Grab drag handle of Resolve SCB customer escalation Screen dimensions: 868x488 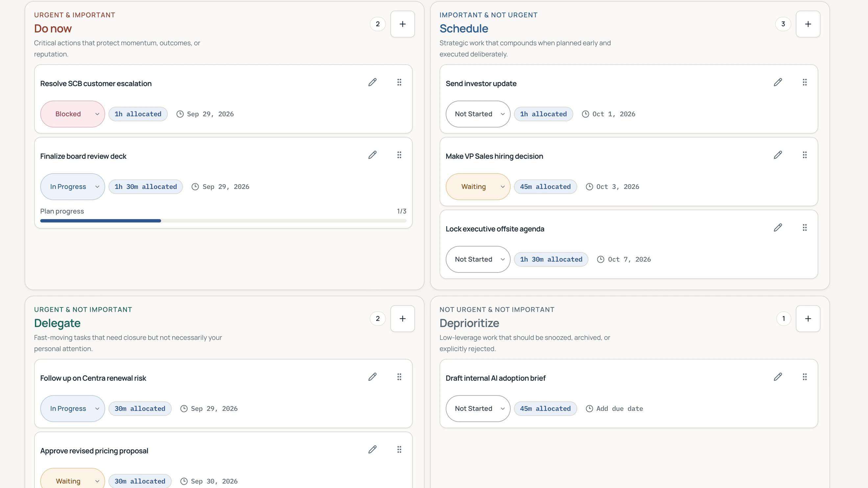[399, 82]
